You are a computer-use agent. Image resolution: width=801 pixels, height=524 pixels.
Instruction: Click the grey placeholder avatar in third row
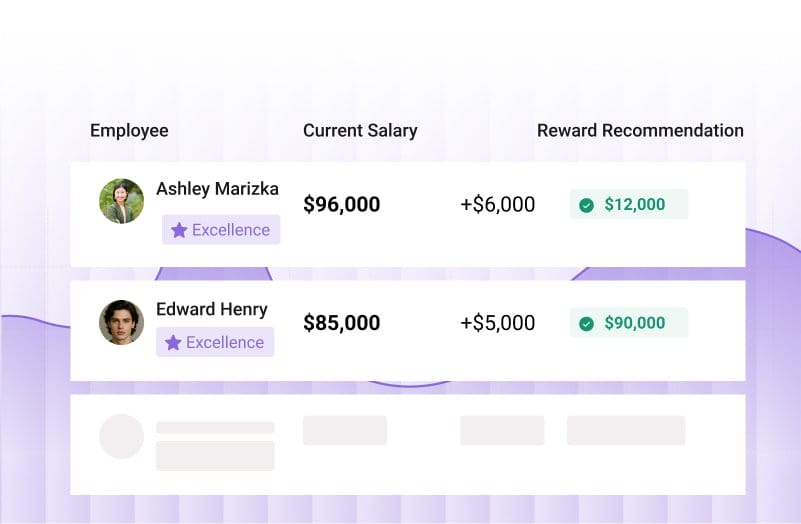click(x=121, y=437)
